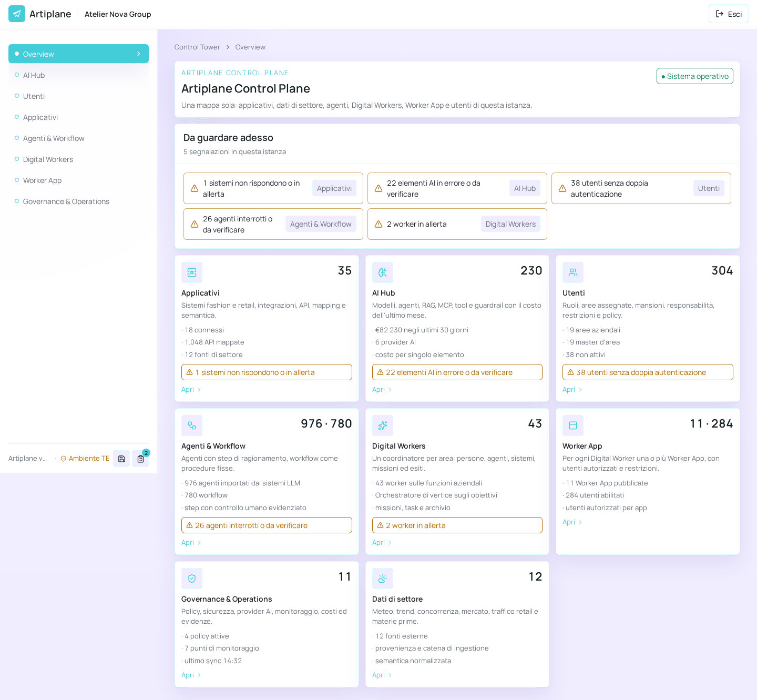This screenshot has height=700, width=757.
Task: Click the Dati di settore weather icon
Action: pos(383,579)
